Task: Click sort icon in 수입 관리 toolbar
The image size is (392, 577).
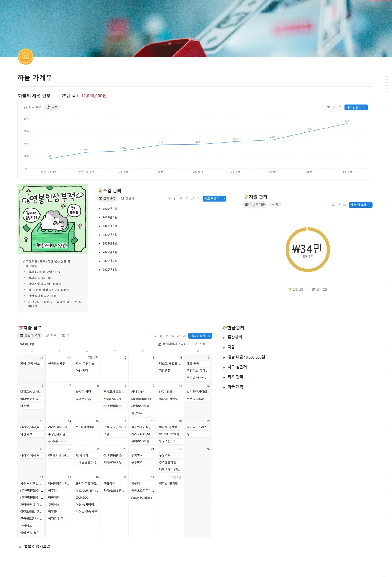Action: pyautogui.click(x=175, y=199)
